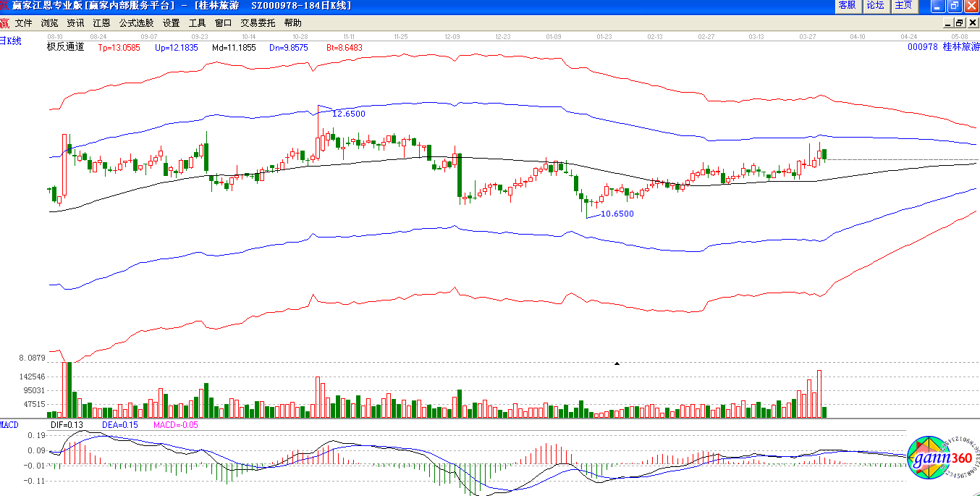This screenshot has height=496, width=980.
Task: Click the 05-08 date on the timeline
Action: 960,35
